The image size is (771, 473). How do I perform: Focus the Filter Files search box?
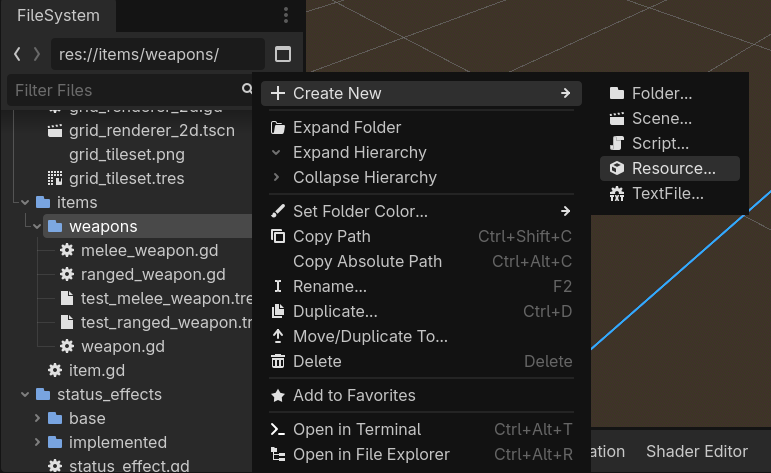[x=131, y=90]
